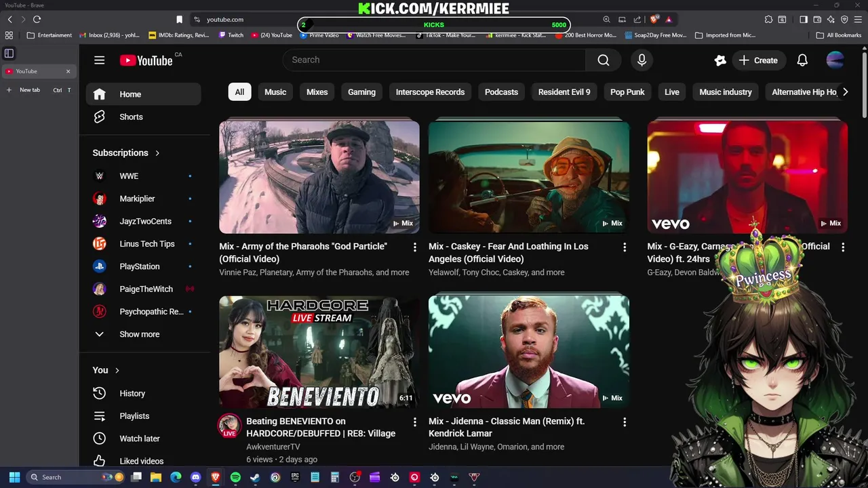Open PaigeTheWitch live channel

[143, 289]
